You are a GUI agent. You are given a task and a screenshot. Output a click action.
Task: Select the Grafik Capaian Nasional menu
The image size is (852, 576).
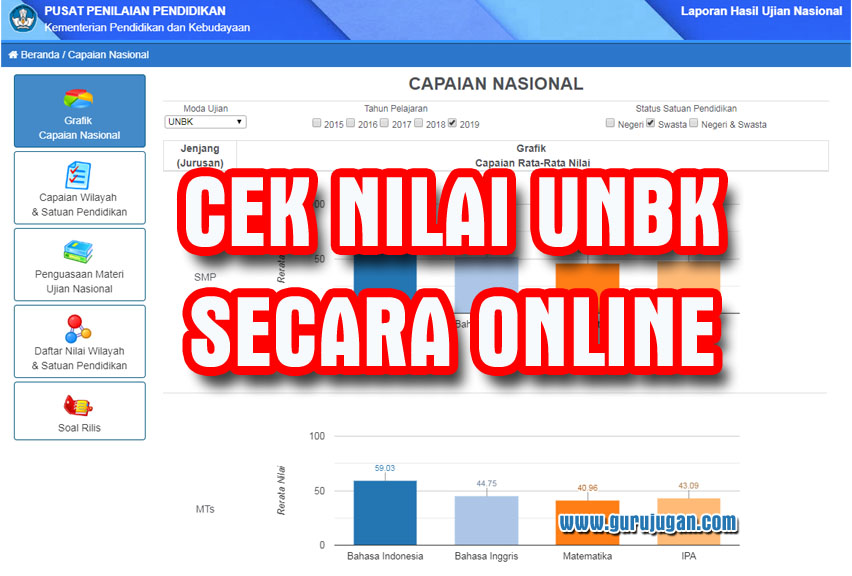[x=79, y=111]
